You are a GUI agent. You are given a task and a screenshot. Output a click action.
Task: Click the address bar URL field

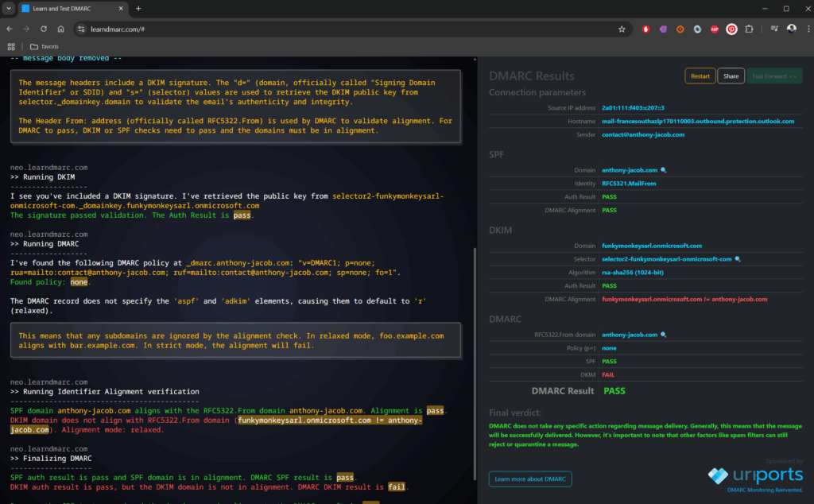353,29
